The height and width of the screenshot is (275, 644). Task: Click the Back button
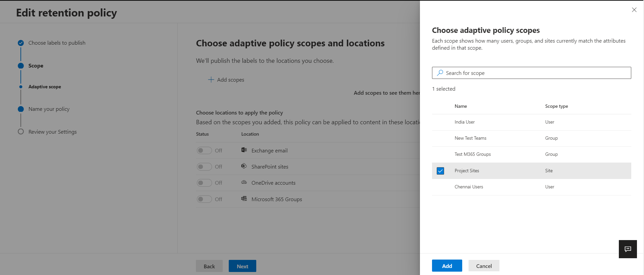(209, 266)
